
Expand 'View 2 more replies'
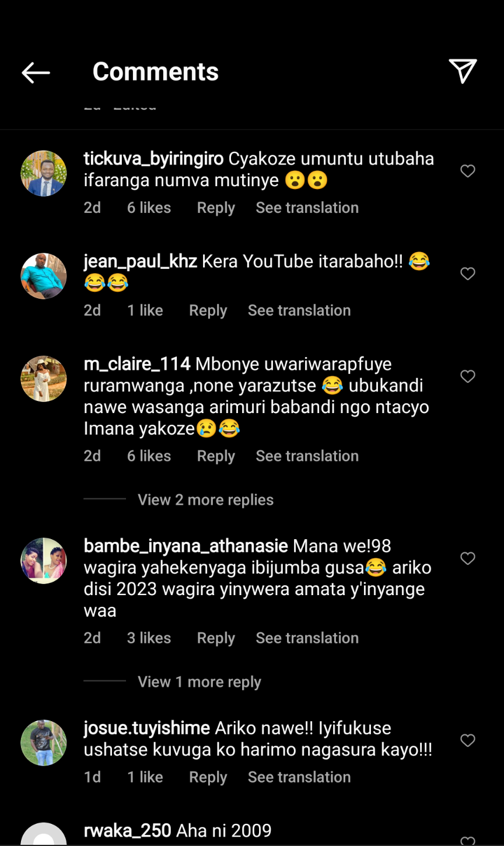(205, 500)
